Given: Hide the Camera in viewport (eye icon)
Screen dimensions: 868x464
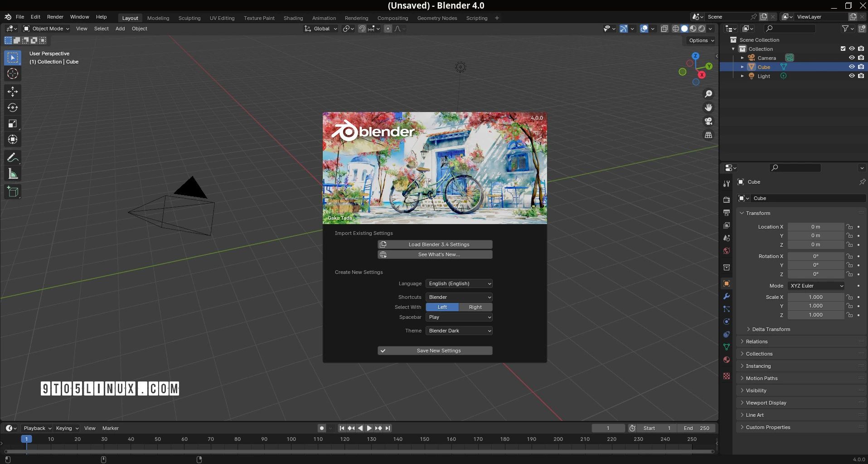Looking at the screenshot, I should click(852, 58).
